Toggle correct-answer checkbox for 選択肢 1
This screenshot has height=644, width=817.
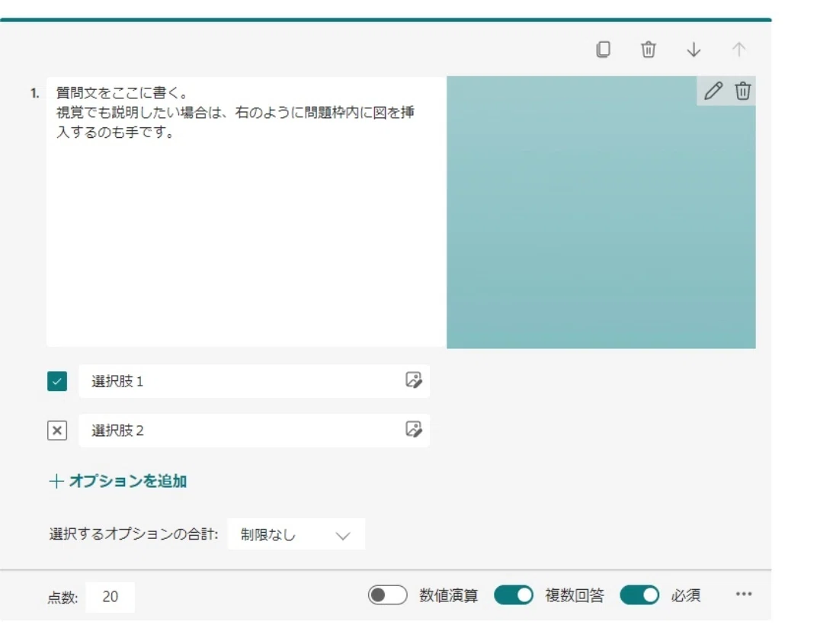pos(57,381)
